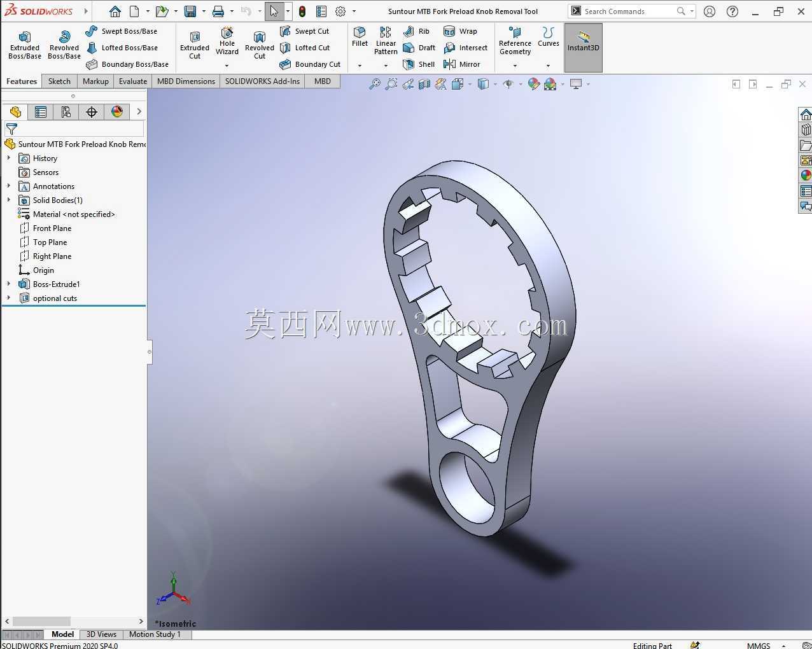Open the Reference Geometry dropdown arrow
Screen dimensions: 812x649
(515, 66)
